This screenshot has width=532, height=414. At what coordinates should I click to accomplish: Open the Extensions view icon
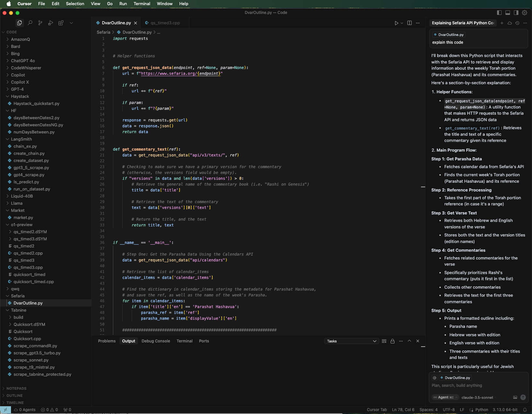[61, 23]
